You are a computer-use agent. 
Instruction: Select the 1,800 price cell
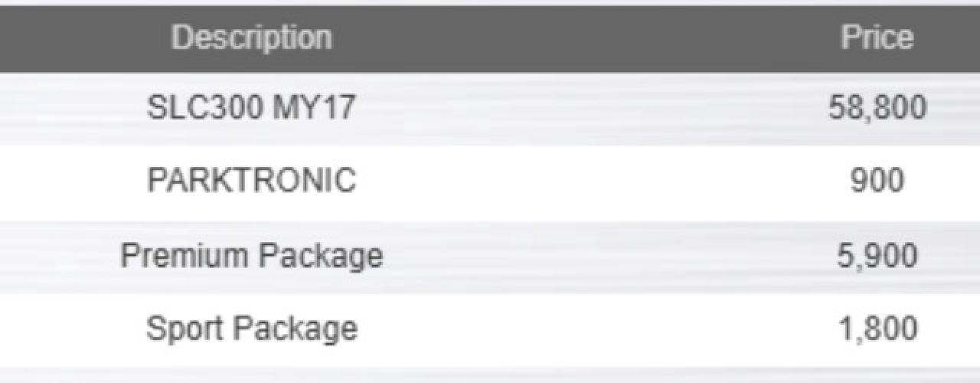[877, 329]
